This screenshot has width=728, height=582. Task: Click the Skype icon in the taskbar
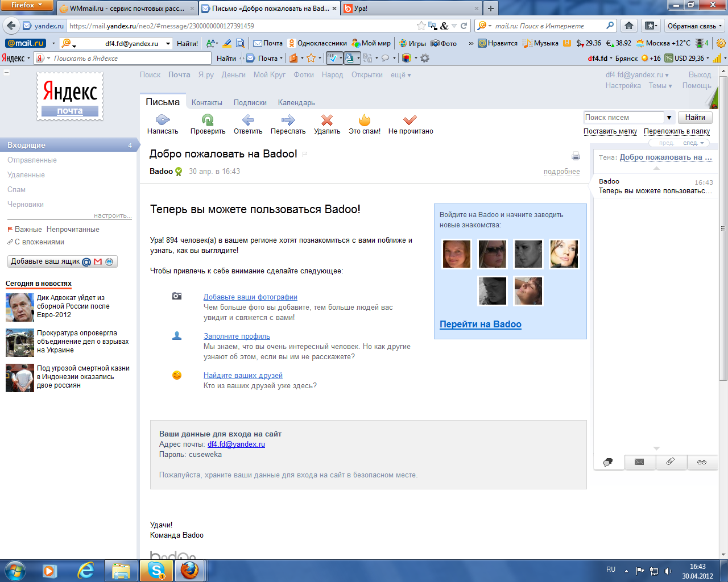(156, 570)
